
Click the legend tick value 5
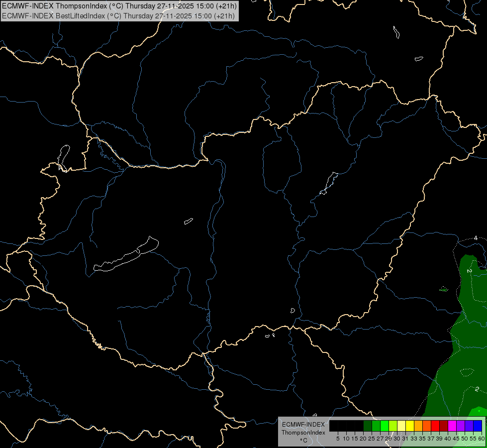click(338, 439)
